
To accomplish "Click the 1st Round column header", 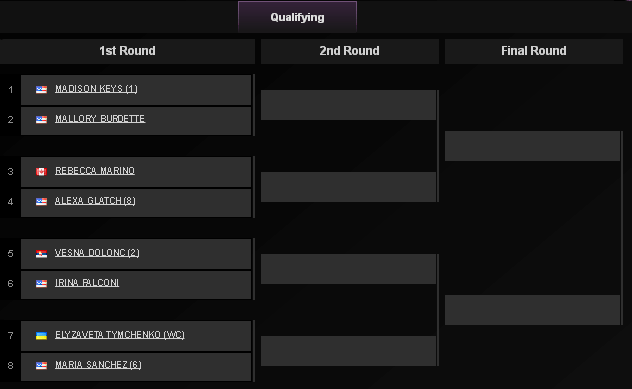I will point(127,51).
